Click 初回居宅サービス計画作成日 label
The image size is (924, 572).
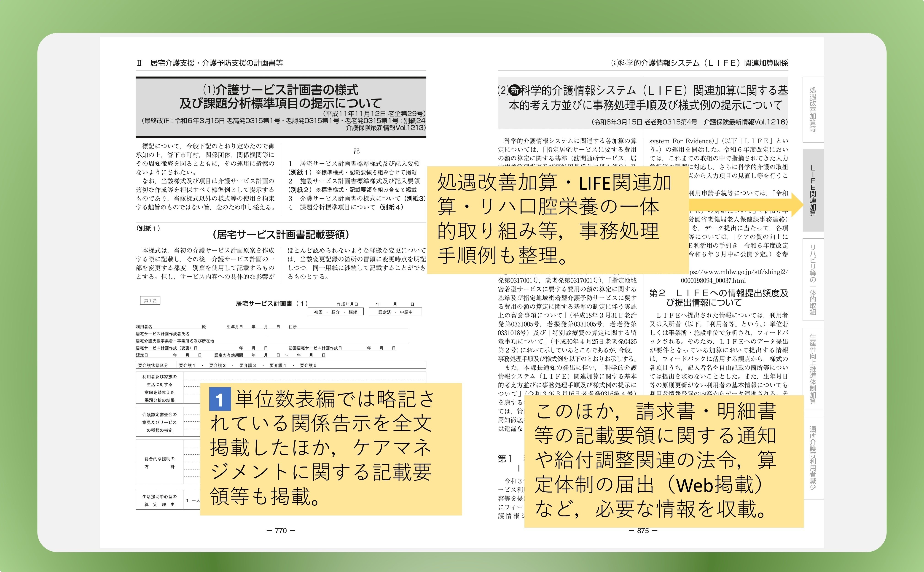[x=315, y=348]
